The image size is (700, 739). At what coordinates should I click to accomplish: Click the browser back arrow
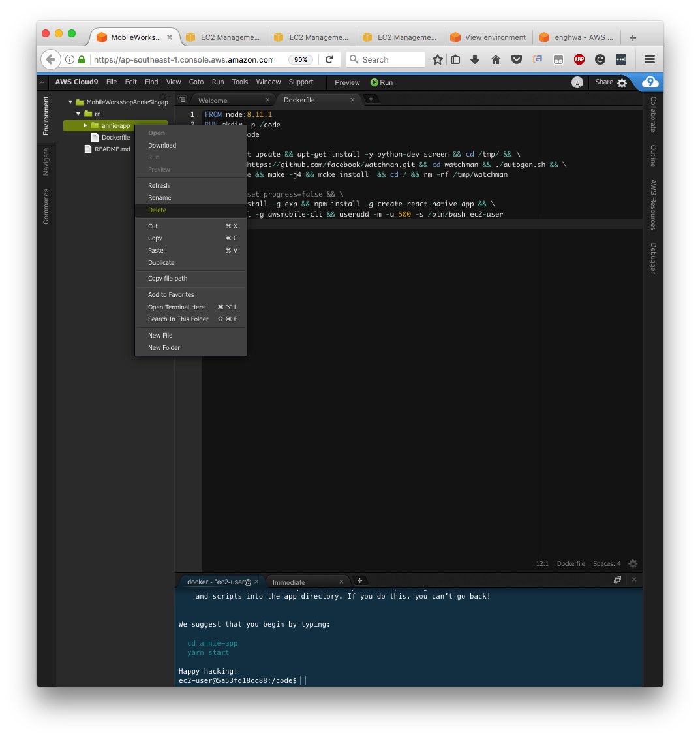click(x=51, y=59)
